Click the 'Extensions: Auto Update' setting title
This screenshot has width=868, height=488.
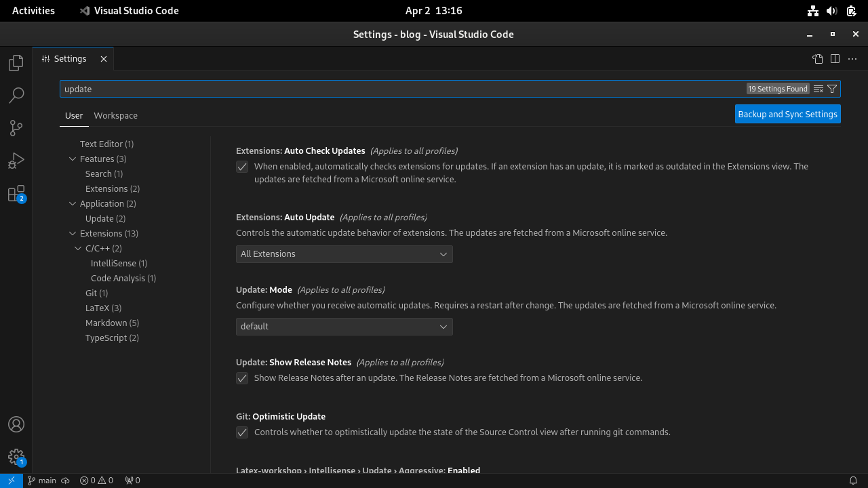tap(285, 217)
